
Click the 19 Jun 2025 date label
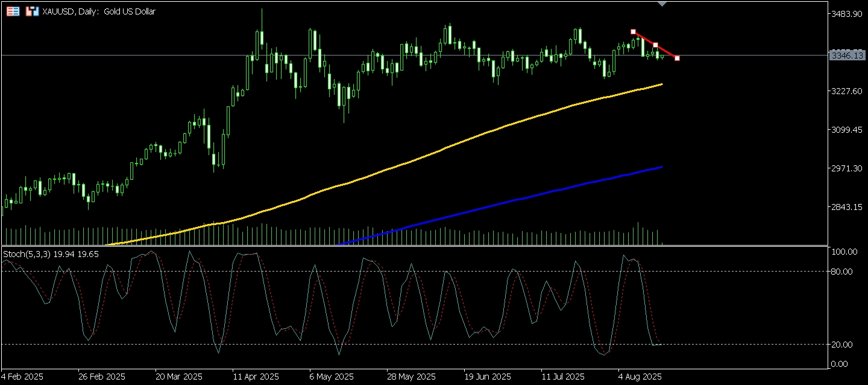[x=486, y=377]
